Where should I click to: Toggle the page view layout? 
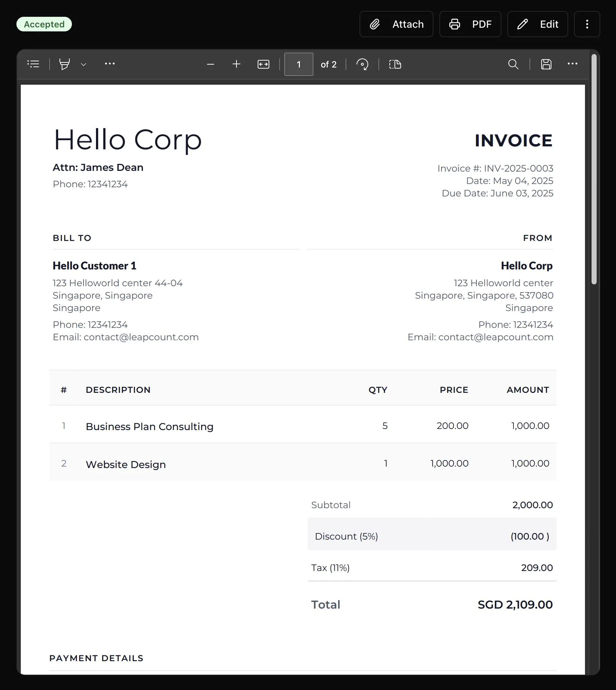395,65
